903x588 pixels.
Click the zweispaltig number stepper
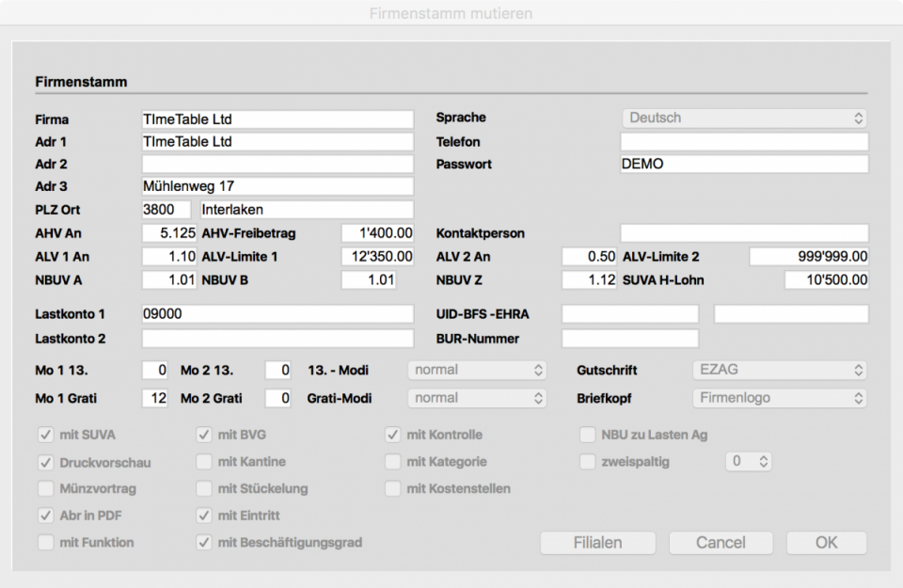749,462
